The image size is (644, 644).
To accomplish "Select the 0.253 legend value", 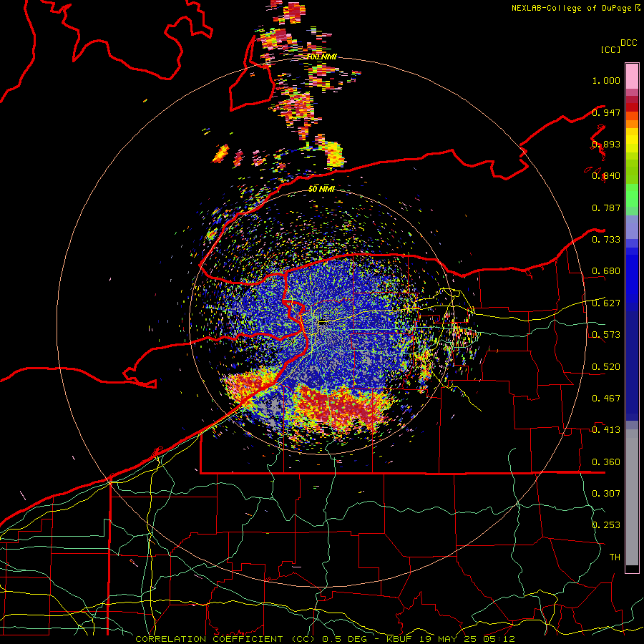I will [x=606, y=525].
